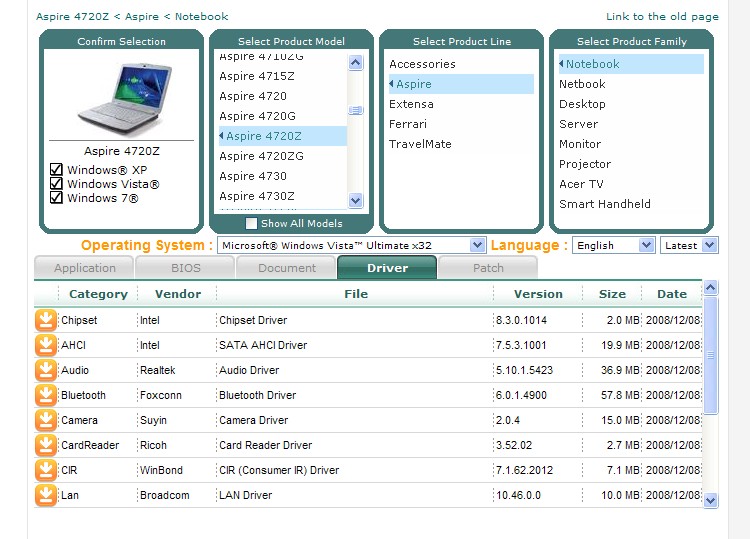Click the Version column header
Screen dimensions: 750x539
coord(538,294)
